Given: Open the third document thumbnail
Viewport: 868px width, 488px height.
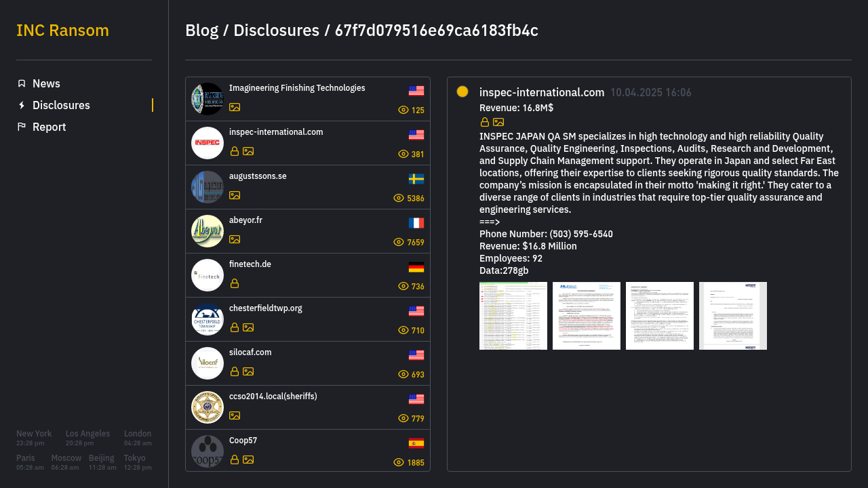Looking at the screenshot, I should [x=660, y=316].
